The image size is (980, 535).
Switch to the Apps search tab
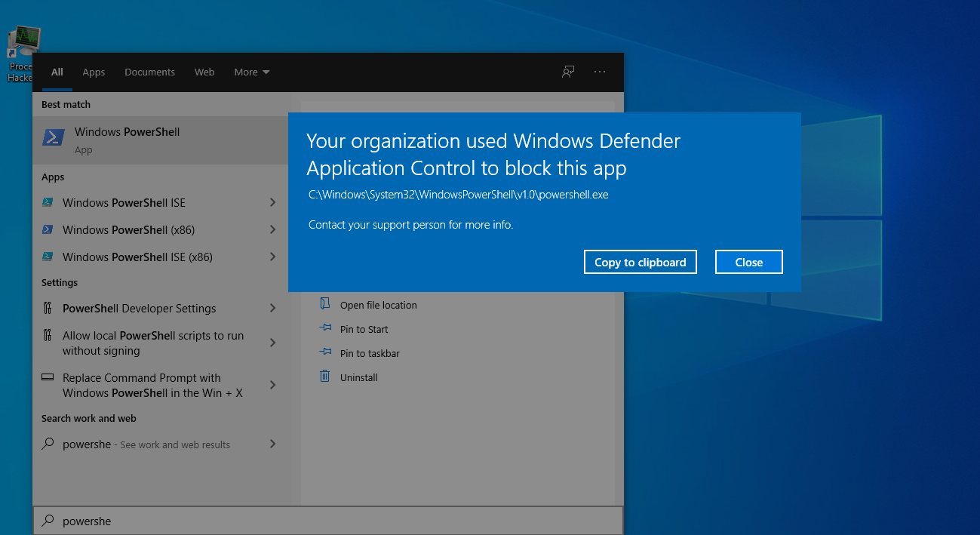94,72
